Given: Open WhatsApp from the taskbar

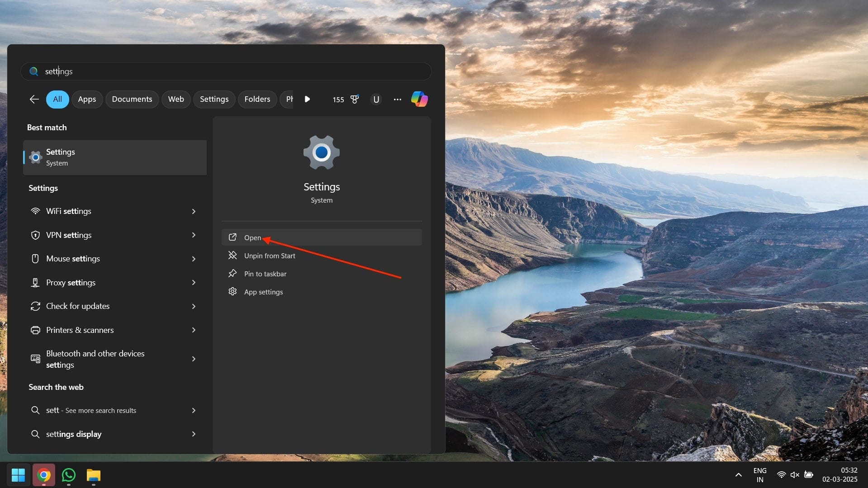Looking at the screenshot, I should pos(69,475).
